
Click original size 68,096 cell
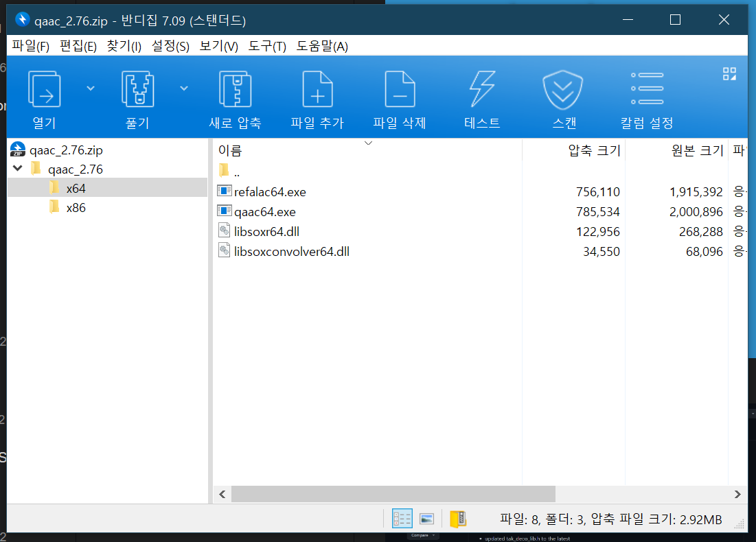pyautogui.click(x=704, y=252)
